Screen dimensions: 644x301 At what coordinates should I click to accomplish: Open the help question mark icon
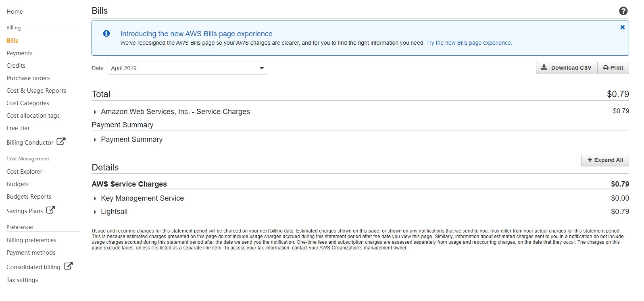click(623, 11)
